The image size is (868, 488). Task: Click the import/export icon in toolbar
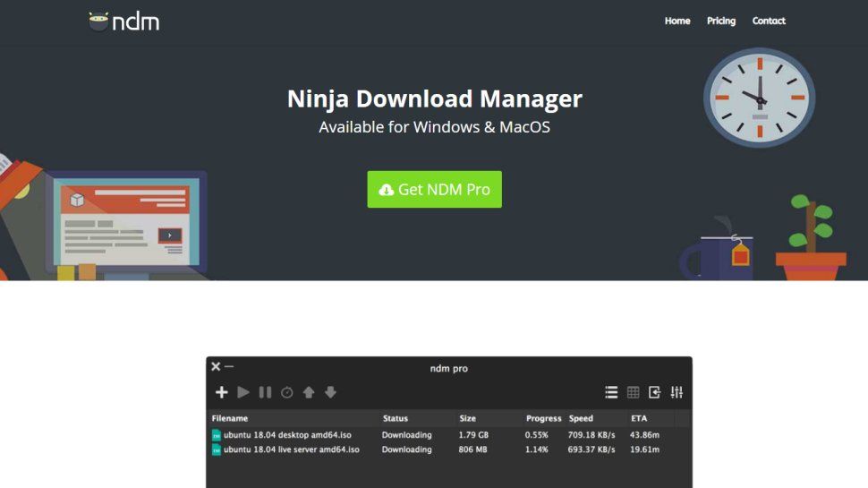[654, 392]
